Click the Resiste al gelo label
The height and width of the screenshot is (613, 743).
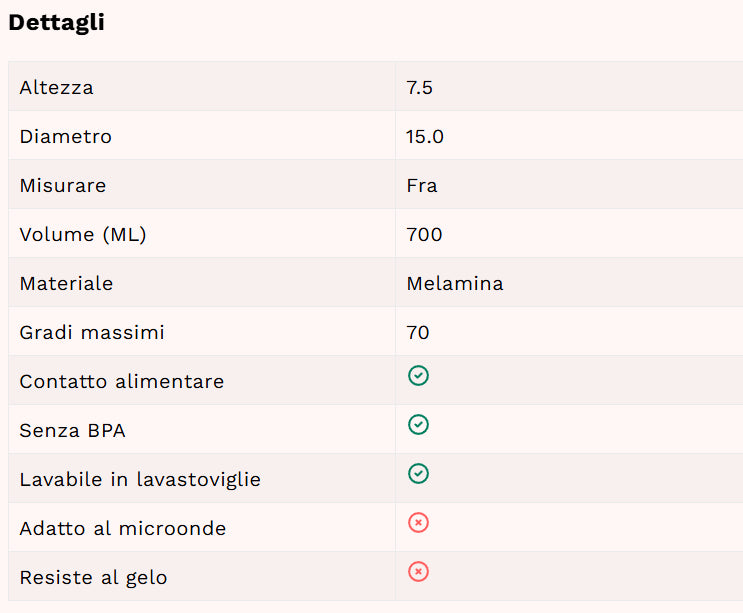(x=93, y=577)
